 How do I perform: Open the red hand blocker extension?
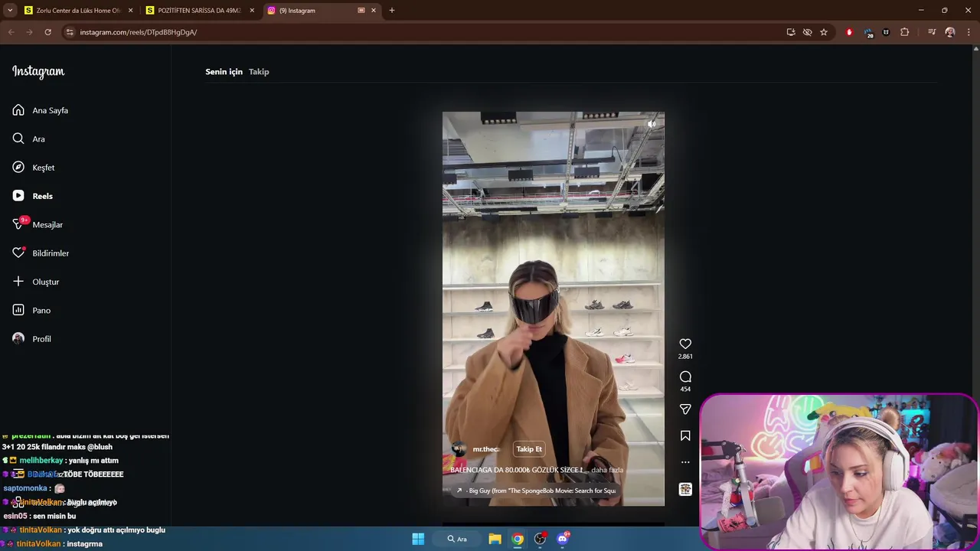click(849, 32)
